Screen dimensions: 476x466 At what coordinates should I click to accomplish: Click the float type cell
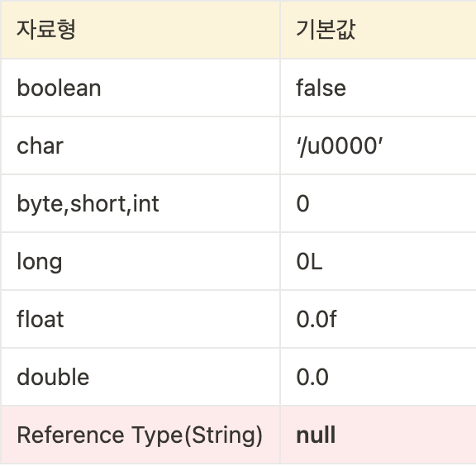click(140, 319)
